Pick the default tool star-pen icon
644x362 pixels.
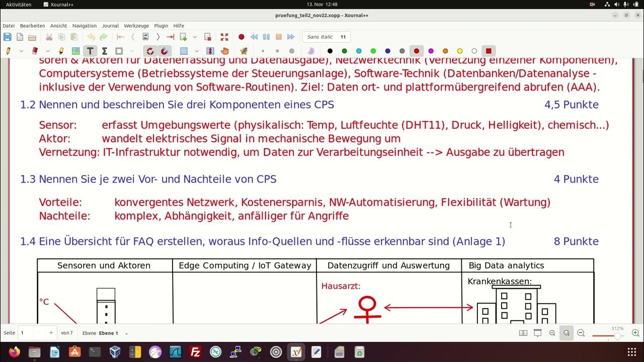coord(244,51)
